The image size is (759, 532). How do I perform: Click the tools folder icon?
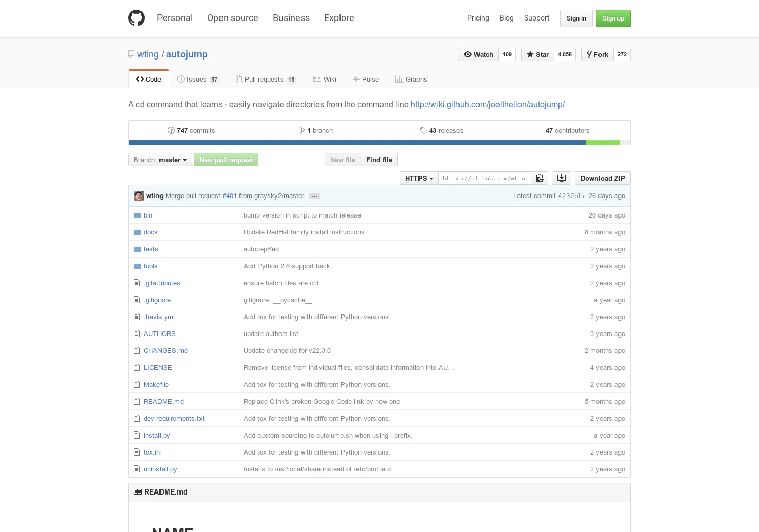[x=137, y=266]
